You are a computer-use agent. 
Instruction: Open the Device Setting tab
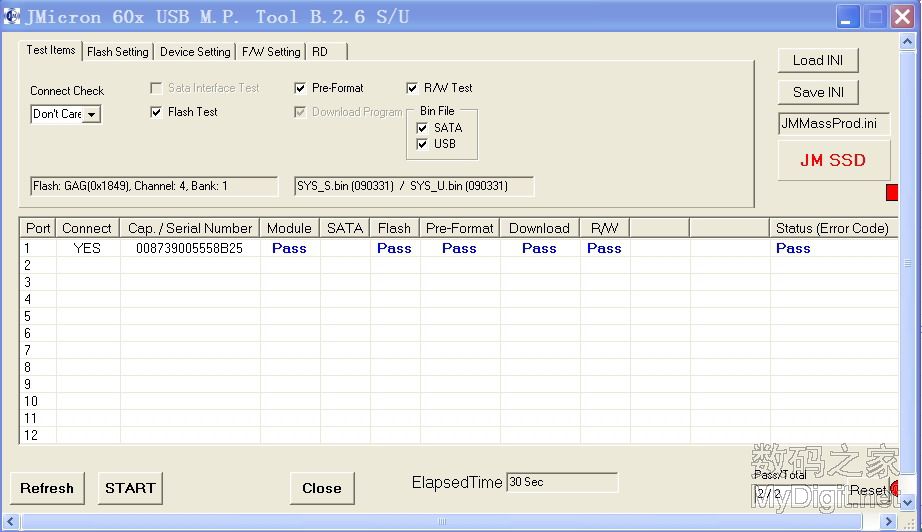195,52
